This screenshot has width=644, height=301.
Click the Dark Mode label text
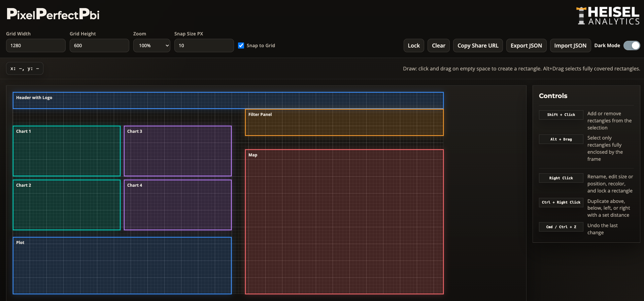pyautogui.click(x=607, y=46)
